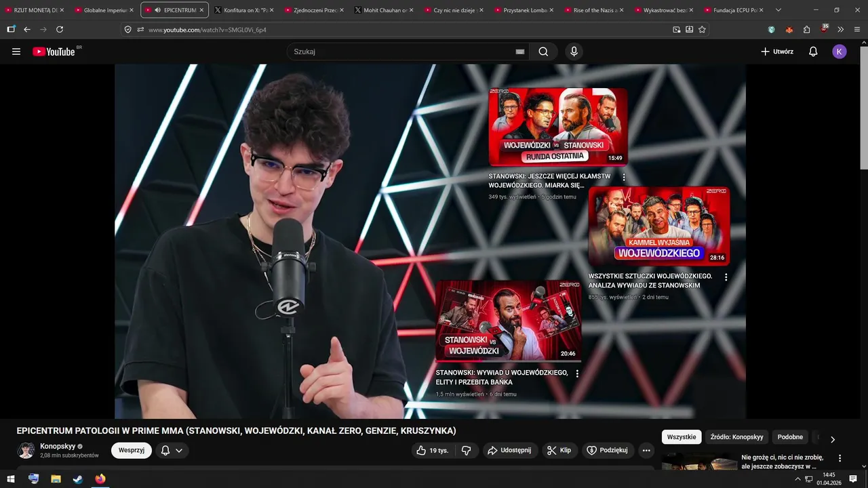Open options for Wywiad u Wojewódzkiego card
The height and width of the screenshot is (488, 868).
[577, 373]
